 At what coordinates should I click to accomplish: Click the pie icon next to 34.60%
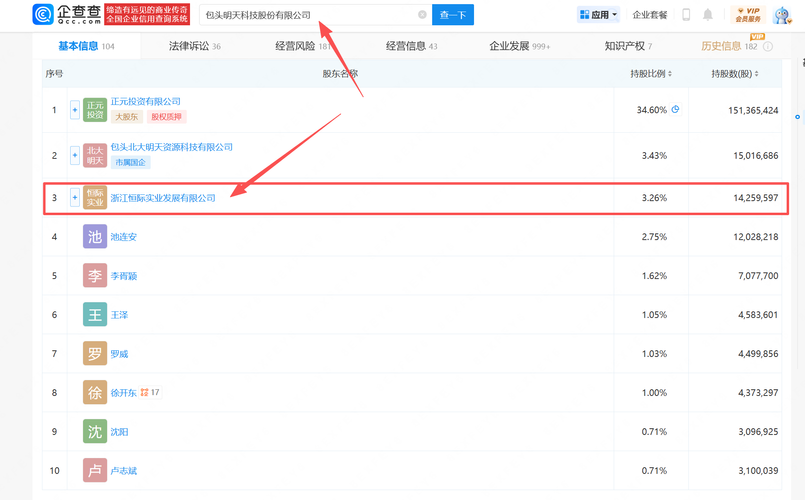[676, 109]
